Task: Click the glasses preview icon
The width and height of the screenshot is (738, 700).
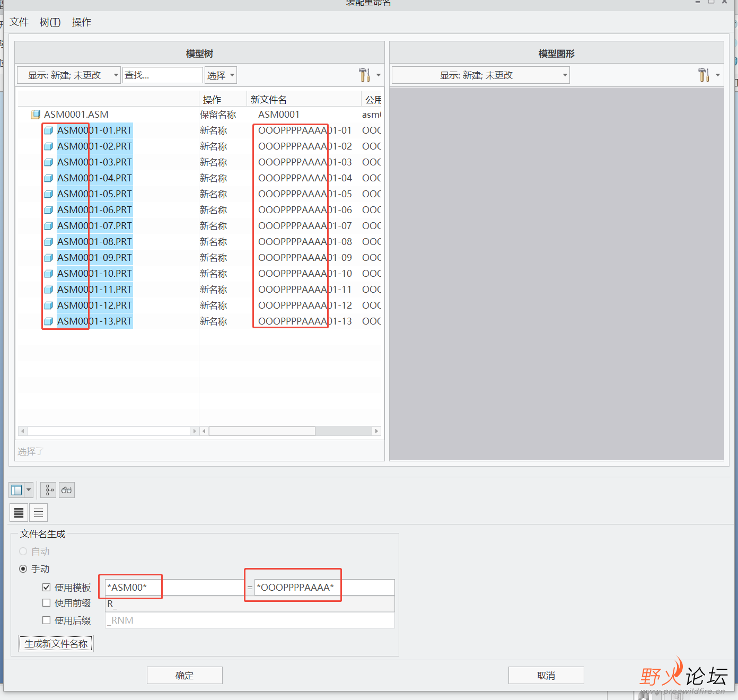Action: pos(67,490)
